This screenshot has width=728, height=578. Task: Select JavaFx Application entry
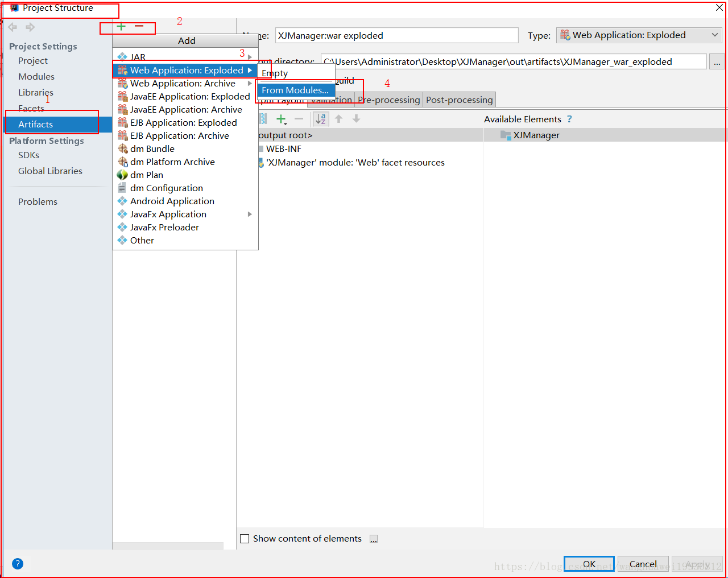pos(185,214)
